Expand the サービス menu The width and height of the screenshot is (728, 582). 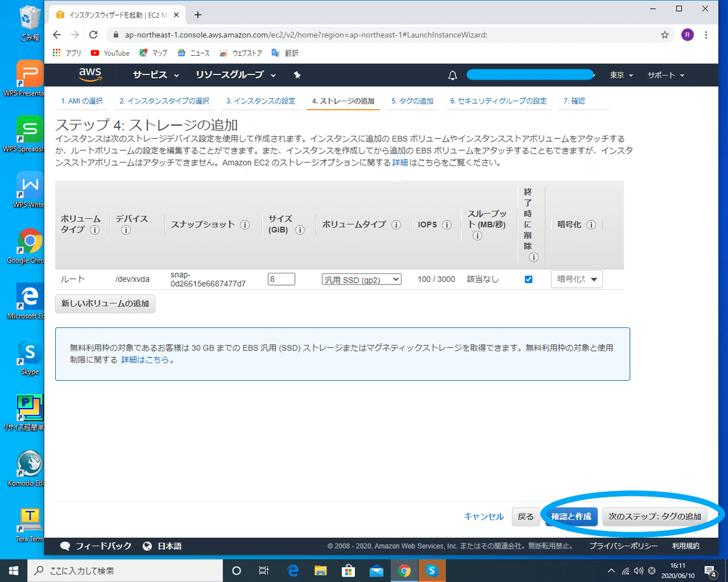pos(157,75)
